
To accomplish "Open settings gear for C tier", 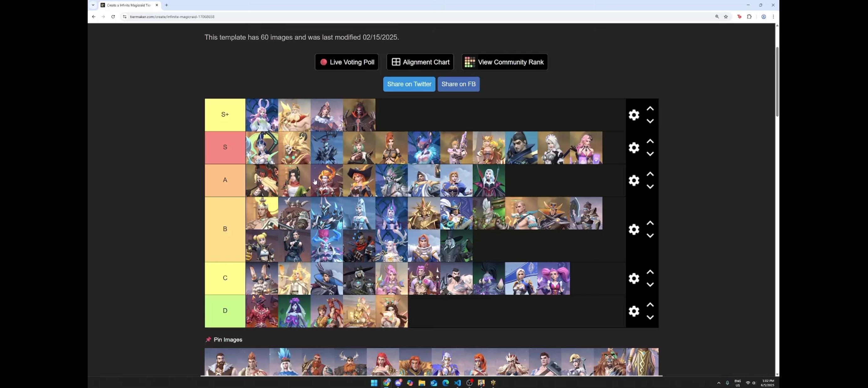I will tap(634, 278).
